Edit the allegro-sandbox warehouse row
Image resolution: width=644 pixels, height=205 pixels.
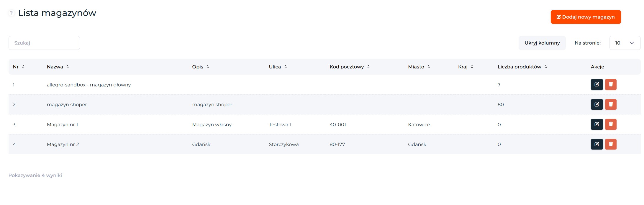(x=597, y=84)
